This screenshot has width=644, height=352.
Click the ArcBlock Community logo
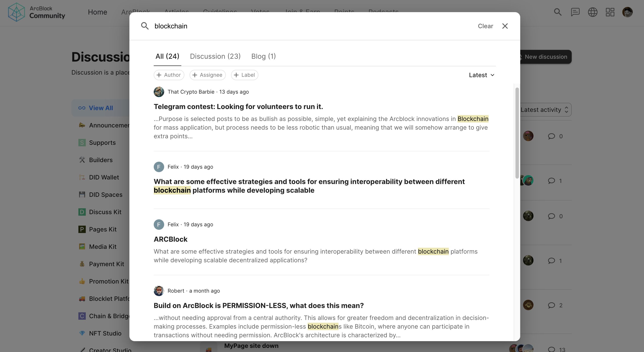36,12
